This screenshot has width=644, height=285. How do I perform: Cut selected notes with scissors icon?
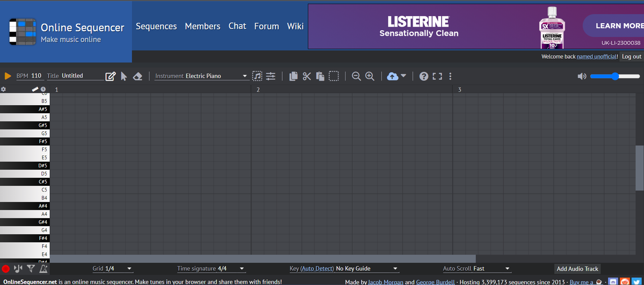[307, 76]
